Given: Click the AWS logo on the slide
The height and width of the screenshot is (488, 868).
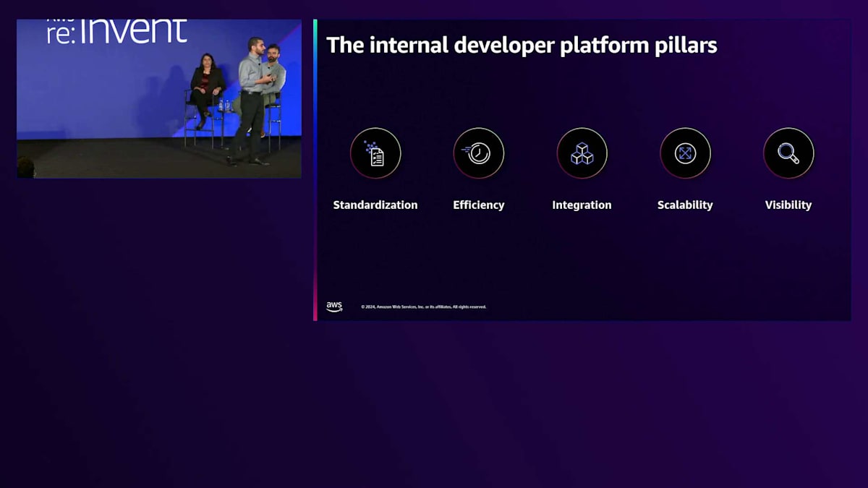Looking at the screenshot, I should pos(334,307).
